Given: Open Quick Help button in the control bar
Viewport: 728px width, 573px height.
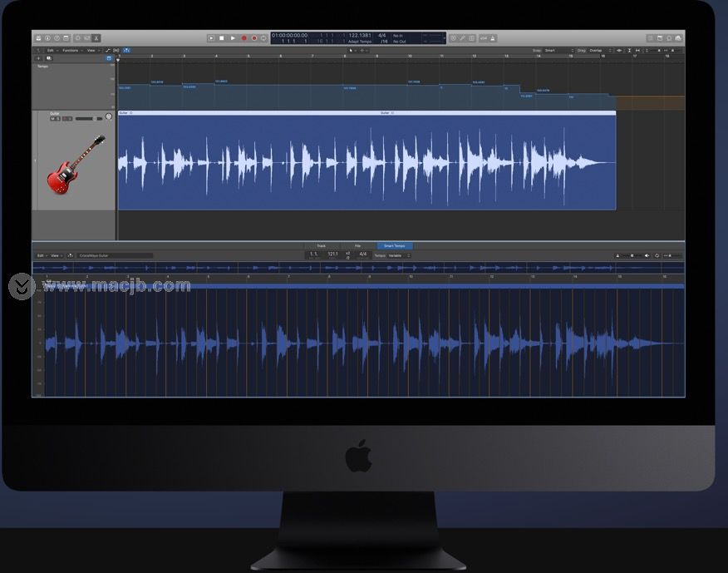Looking at the screenshot, I should [x=57, y=38].
